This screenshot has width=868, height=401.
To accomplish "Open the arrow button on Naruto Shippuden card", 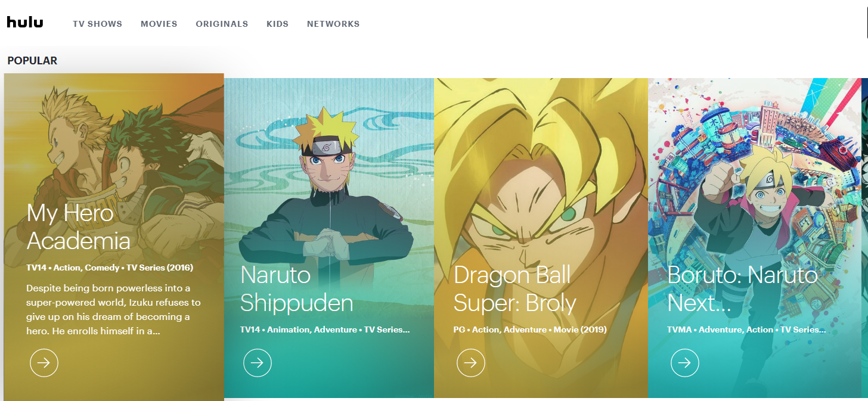I will [x=258, y=363].
